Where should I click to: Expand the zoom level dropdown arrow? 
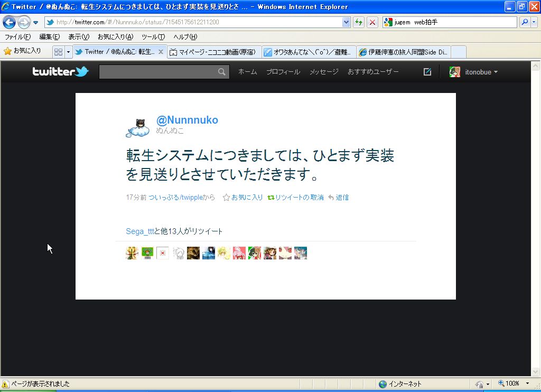coord(527,384)
